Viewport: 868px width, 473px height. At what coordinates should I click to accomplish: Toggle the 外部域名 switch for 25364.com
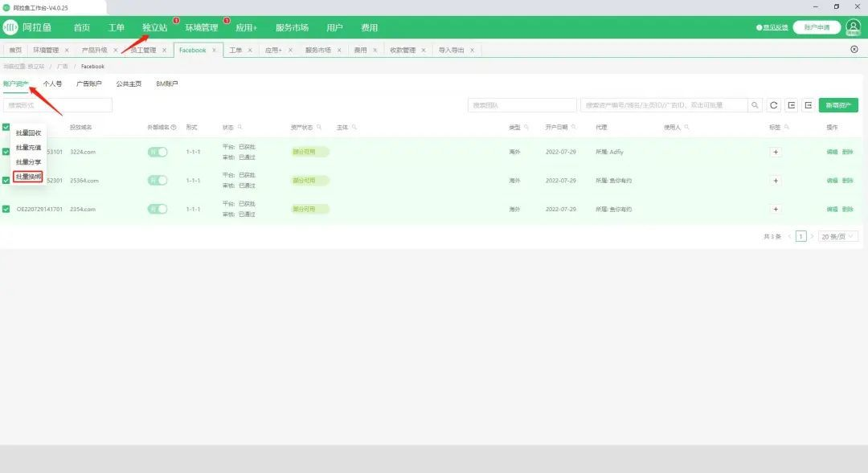(x=158, y=181)
